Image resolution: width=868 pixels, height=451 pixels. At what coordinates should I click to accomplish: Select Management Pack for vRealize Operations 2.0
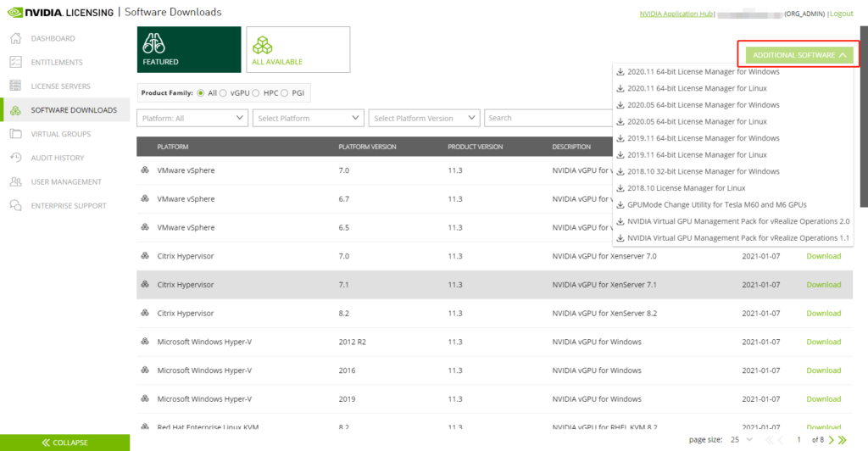pyautogui.click(x=738, y=220)
